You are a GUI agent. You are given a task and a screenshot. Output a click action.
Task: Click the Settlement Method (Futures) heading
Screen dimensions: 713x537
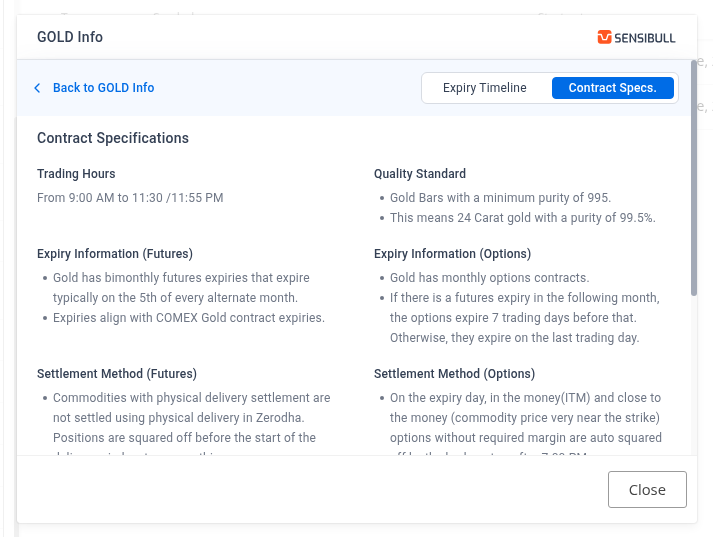[x=117, y=374]
